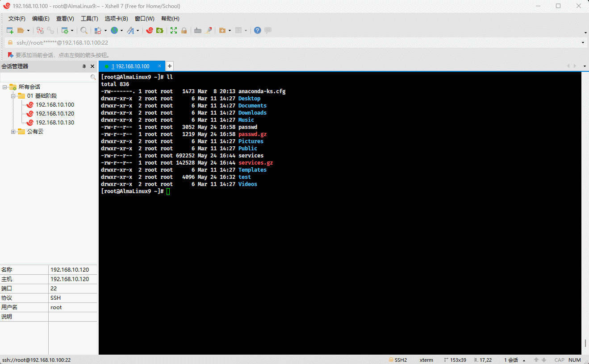Image resolution: width=589 pixels, height=364 pixels.
Task: Open the address bar history dropdown
Action: (583, 42)
